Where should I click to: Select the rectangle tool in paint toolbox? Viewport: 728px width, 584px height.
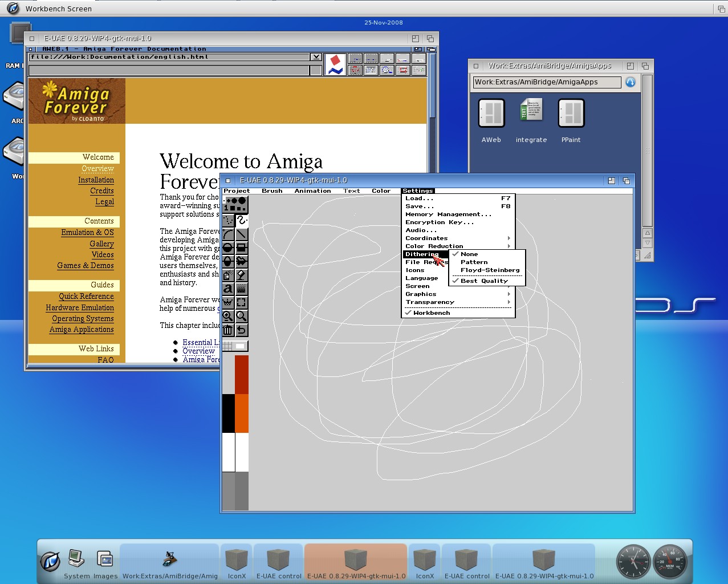pyautogui.click(x=242, y=248)
